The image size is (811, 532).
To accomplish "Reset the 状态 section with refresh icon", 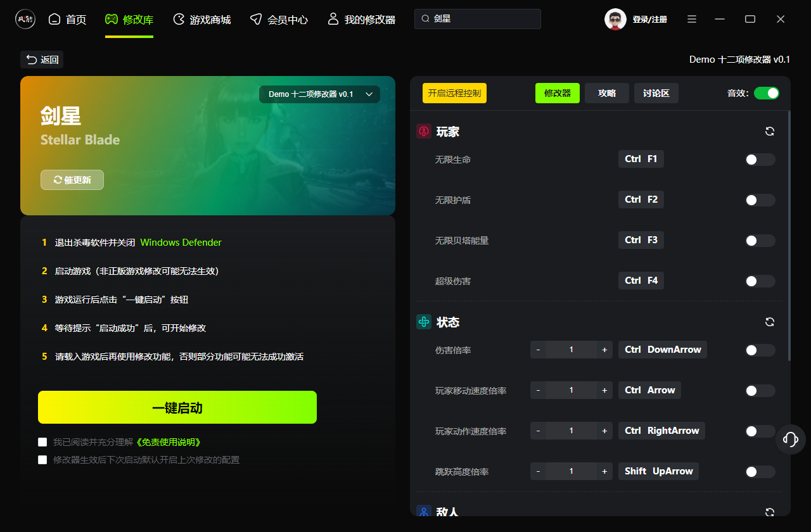I will (x=770, y=322).
